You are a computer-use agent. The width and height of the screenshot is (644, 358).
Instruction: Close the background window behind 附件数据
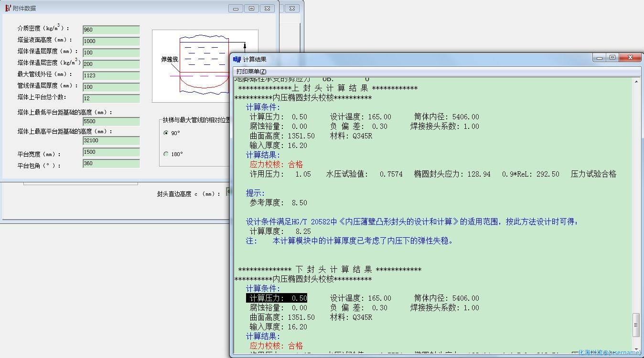click(x=292, y=8)
